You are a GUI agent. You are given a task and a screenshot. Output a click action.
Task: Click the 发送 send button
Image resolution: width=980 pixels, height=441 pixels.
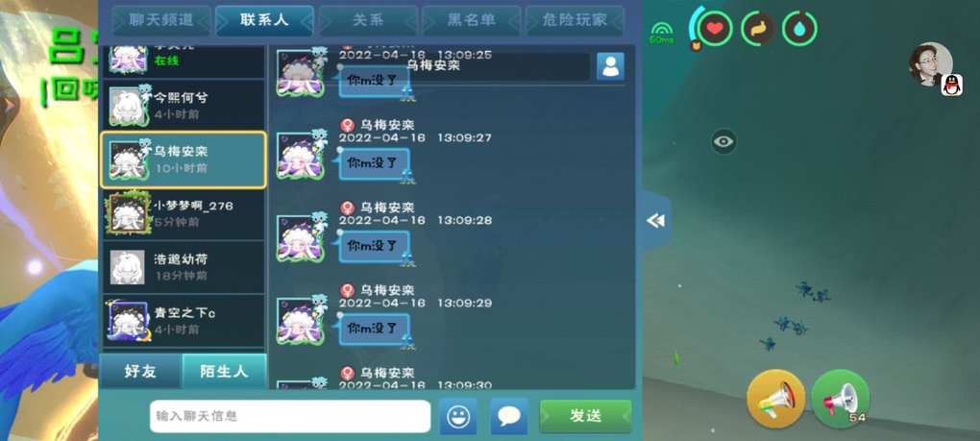point(586,416)
